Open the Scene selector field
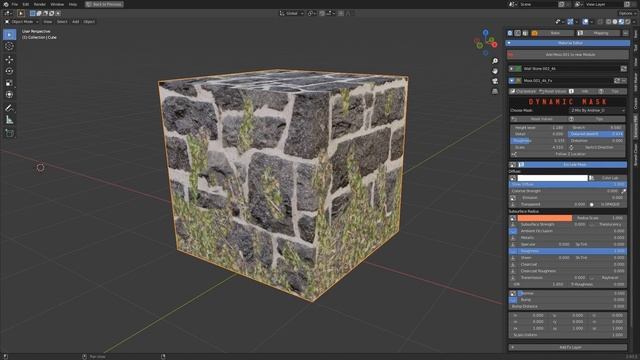640x360 pixels. tap(538, 4)
